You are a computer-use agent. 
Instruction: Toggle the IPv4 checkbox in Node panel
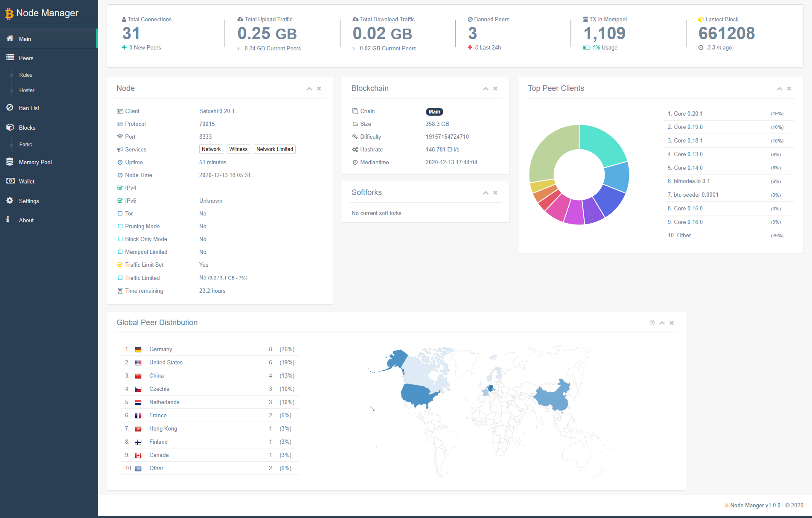(120, 188)
